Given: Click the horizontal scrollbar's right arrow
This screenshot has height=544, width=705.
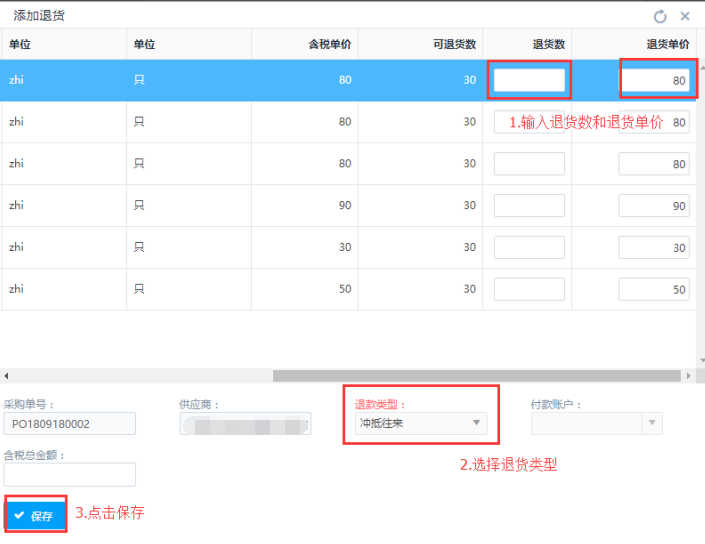Looking at the screenshot, I should tap(688, 376).
